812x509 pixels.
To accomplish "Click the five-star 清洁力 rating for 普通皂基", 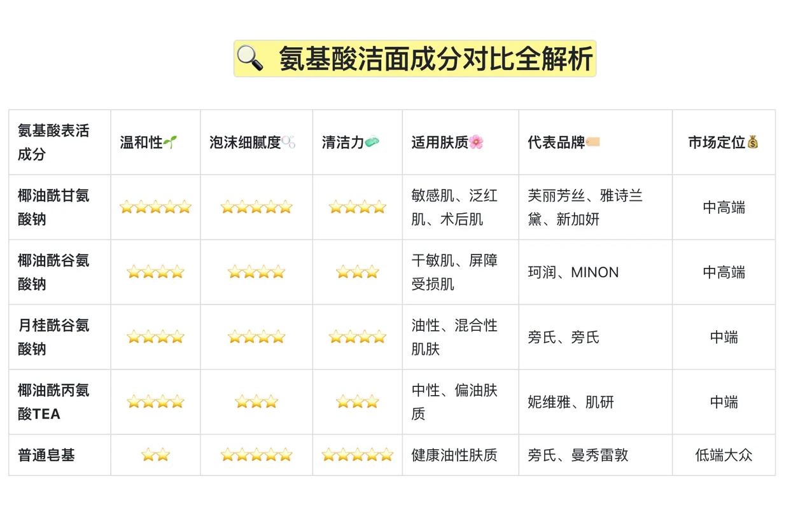I will click(x=358, y=455).
